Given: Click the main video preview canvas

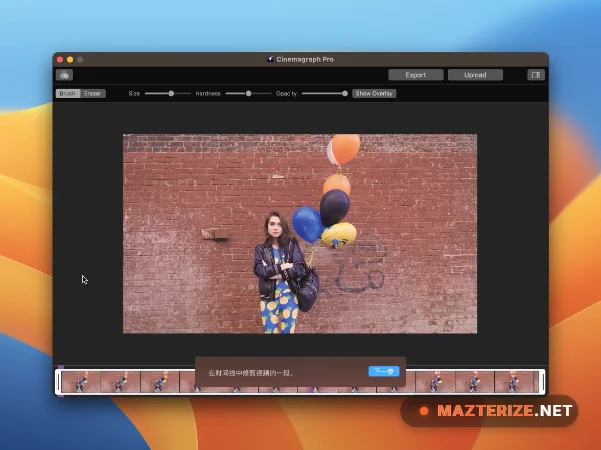Looking at the screenshot, I should tap(300, 233).
